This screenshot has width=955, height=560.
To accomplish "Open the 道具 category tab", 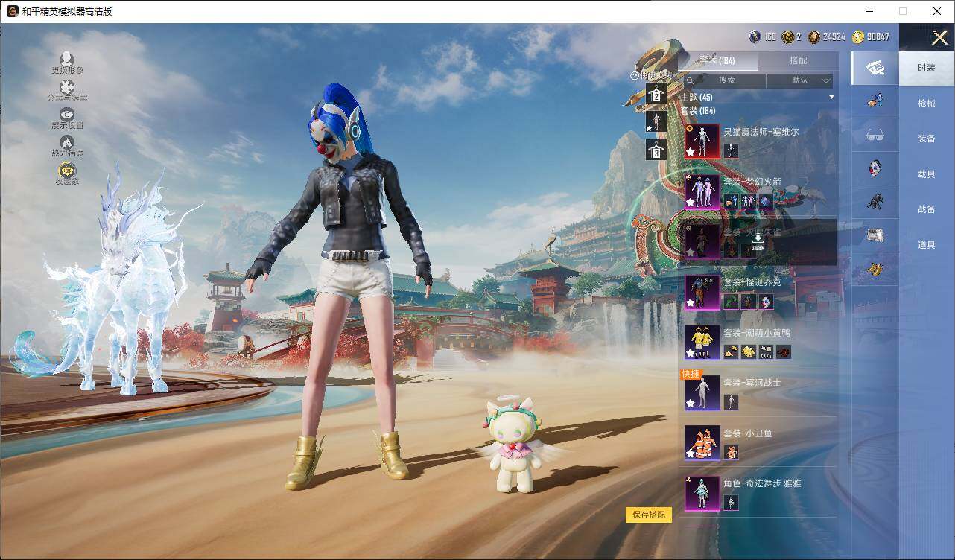I will coord(927,245).
